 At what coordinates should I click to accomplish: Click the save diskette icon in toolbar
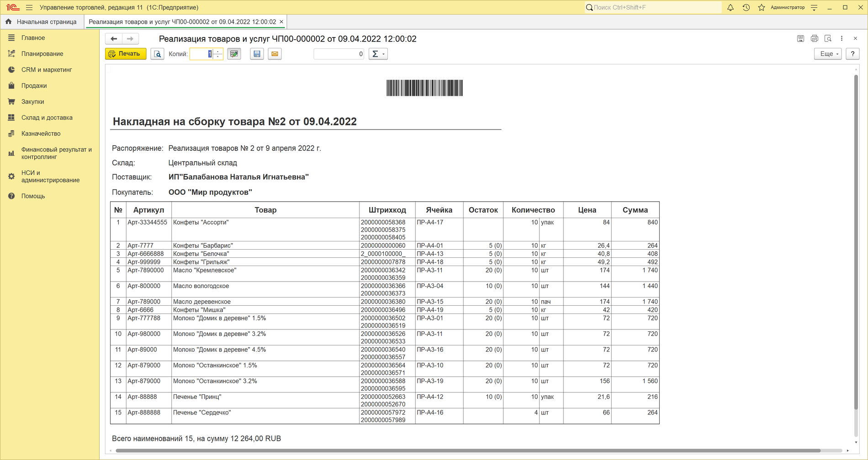point(257,54)
